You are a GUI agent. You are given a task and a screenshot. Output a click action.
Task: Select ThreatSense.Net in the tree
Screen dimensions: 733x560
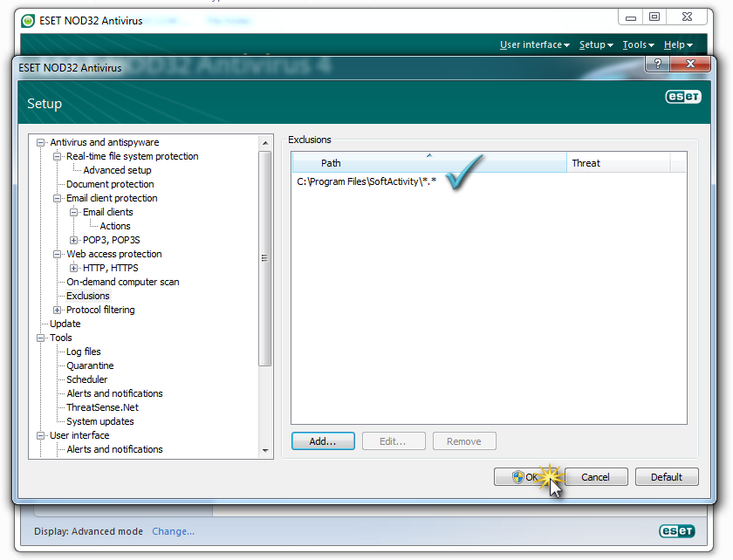(x=102, y=407)
